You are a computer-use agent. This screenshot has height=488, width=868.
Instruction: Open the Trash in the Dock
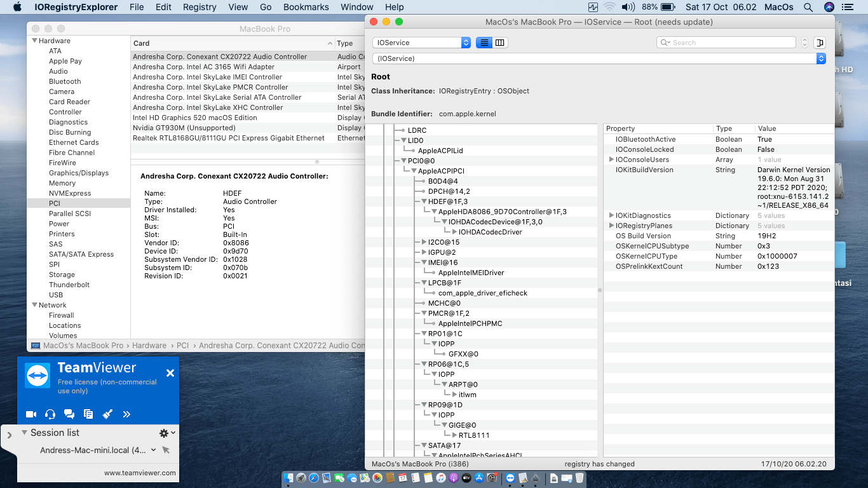579,478
